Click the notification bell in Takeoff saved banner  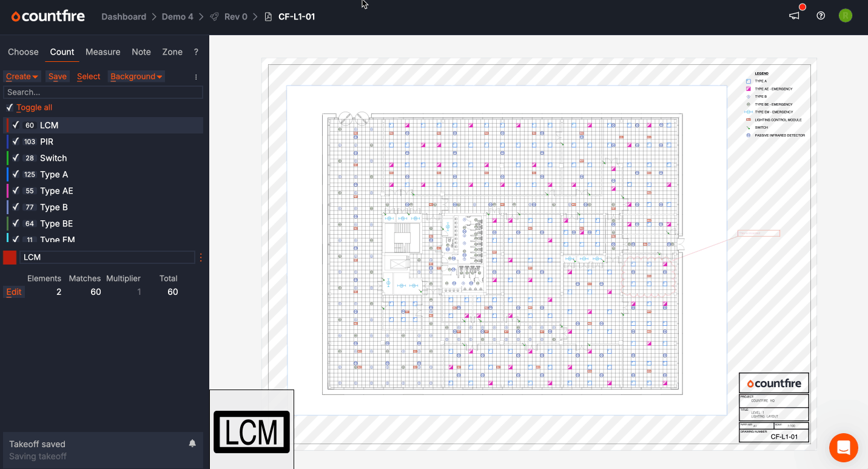[192, 444]
